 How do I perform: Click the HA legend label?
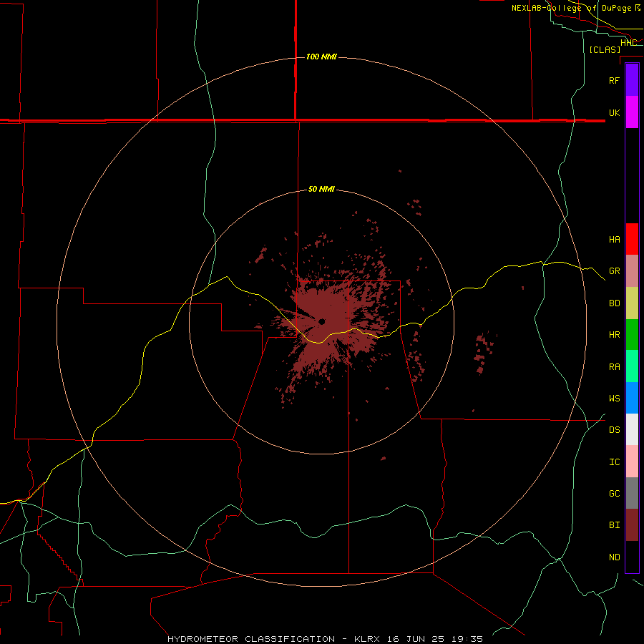[x=614, y=239]
